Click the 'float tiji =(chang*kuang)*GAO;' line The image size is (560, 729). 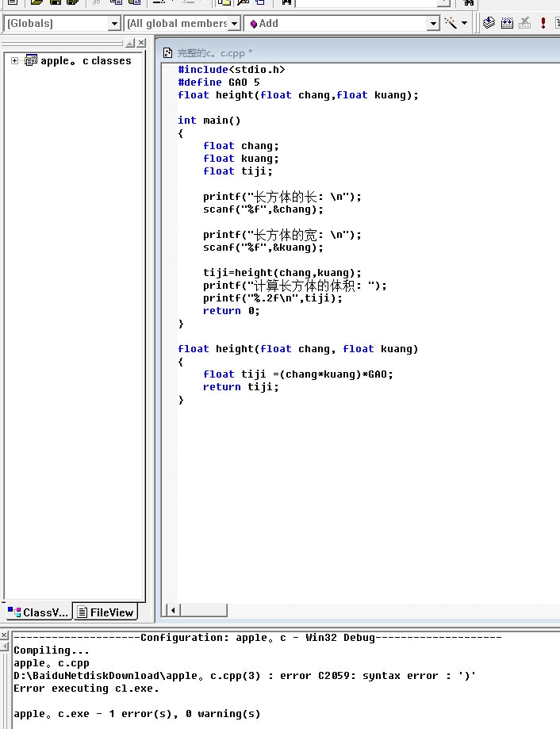click(298, 374)
